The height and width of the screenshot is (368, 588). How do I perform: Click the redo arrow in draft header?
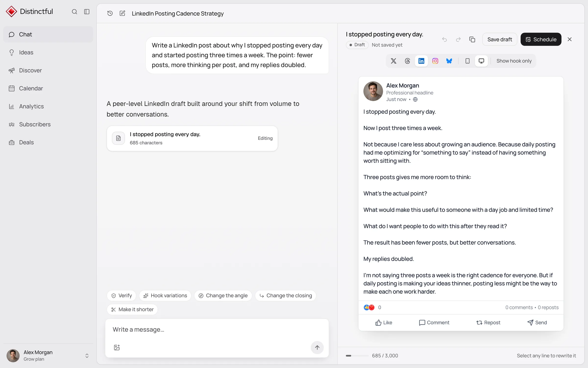458,39
